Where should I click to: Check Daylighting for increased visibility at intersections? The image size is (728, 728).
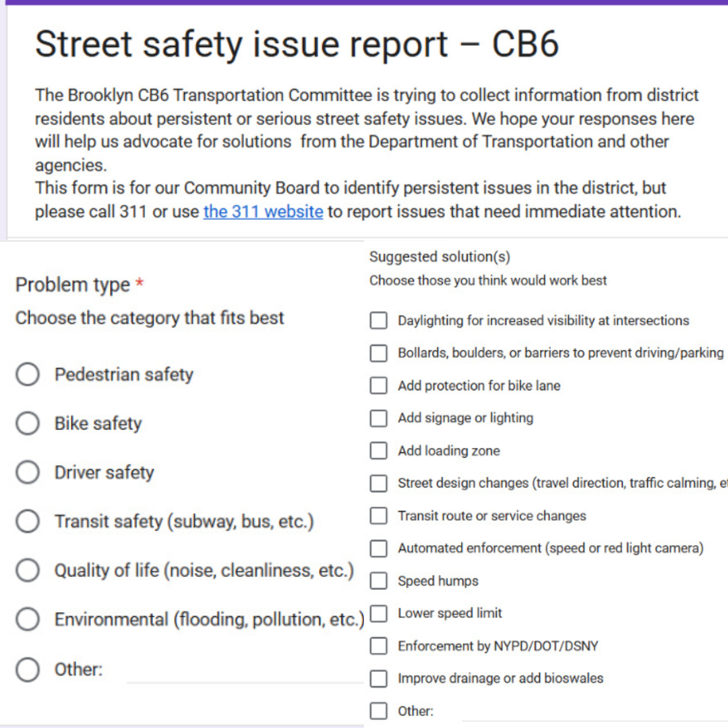379,321
